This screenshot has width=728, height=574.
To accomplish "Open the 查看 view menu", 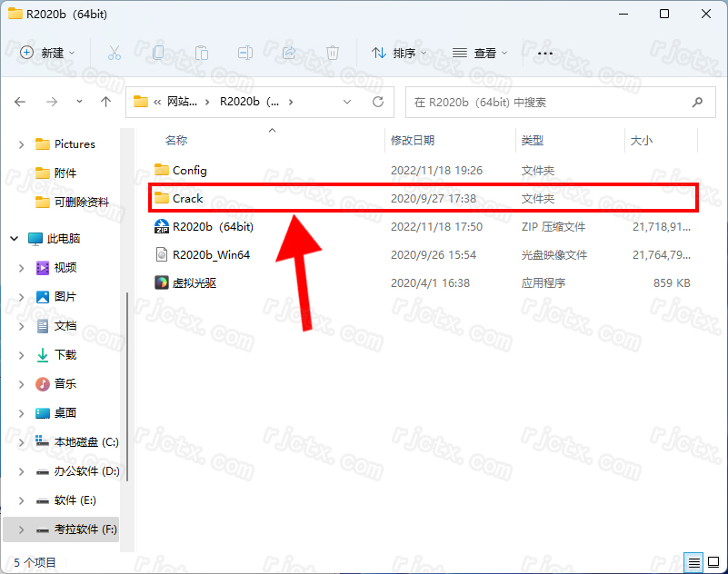I will (479, 54).
